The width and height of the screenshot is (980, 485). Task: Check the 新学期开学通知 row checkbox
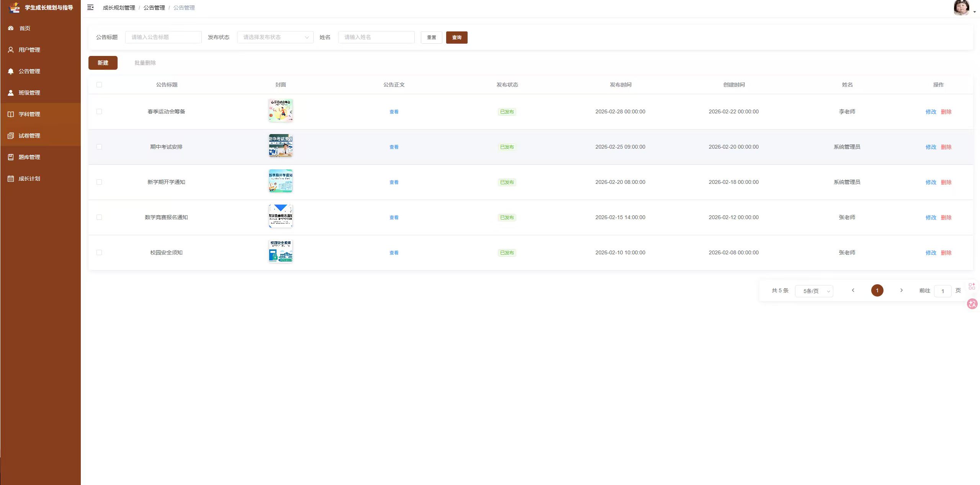coord(99,182)
